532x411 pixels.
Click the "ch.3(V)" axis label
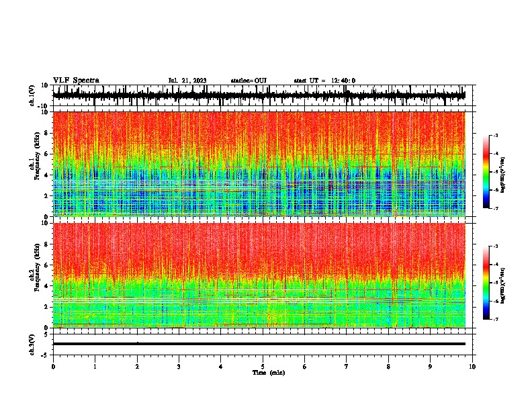[32, 345]
